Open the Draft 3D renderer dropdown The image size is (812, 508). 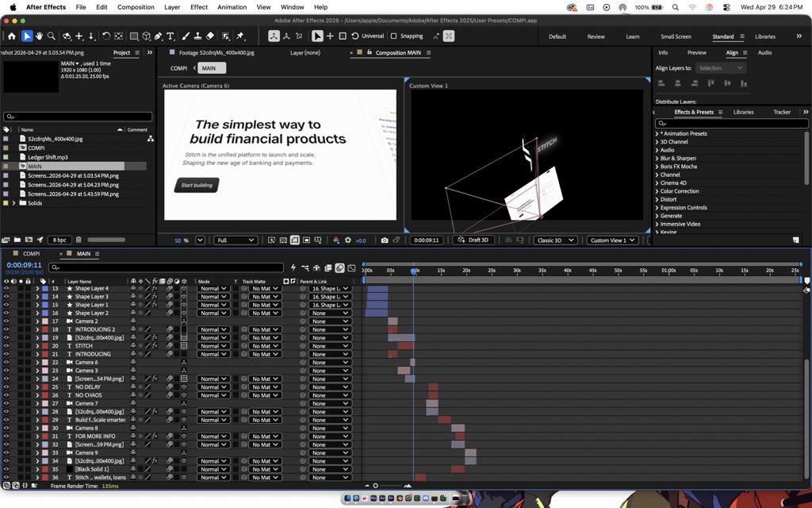click(474, 240)
